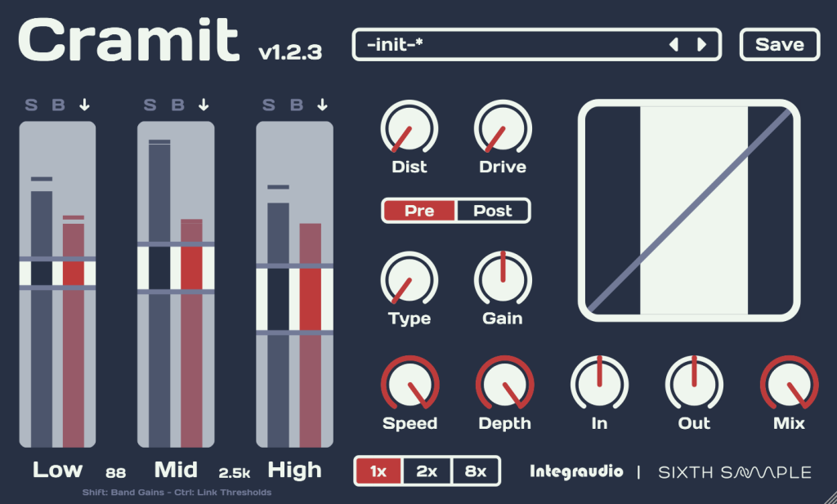Select 8x oversampling
Image resolution: width=837 pixels, height=504 pixels.
[475, 471]
